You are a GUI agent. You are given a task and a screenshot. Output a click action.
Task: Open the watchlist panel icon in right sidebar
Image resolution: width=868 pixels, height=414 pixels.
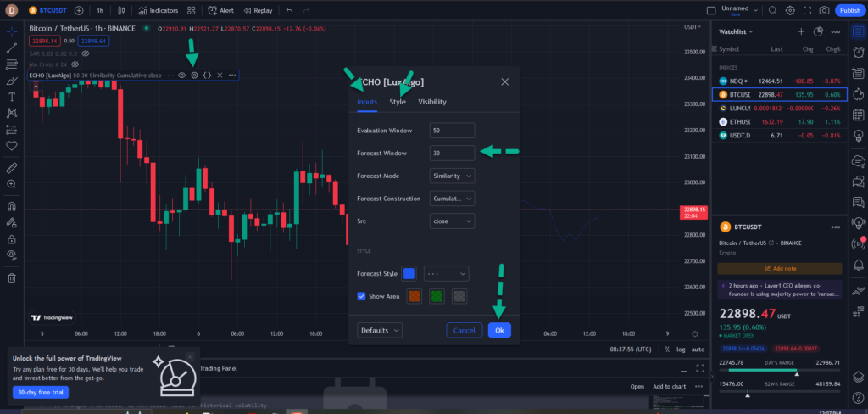[x=858, y=31]
